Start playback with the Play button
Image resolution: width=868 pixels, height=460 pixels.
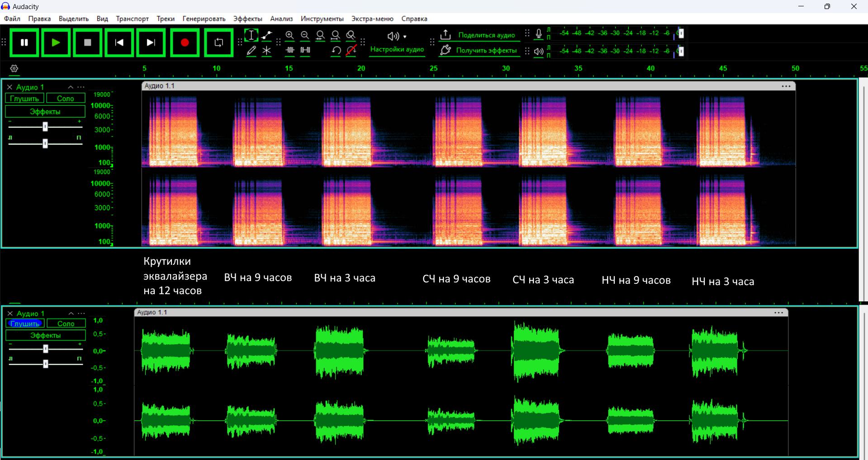[56, 42]
